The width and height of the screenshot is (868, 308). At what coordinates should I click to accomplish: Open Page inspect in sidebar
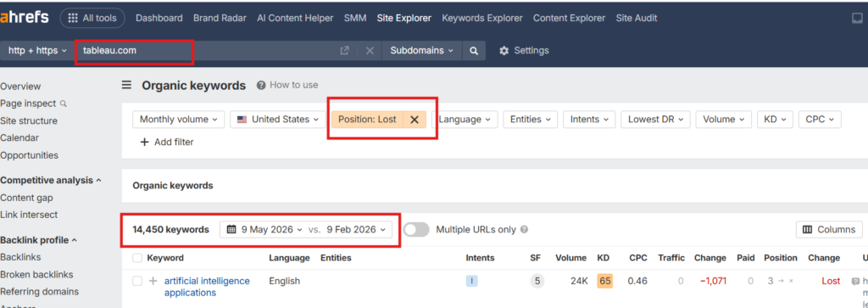(x=33, y=104)
